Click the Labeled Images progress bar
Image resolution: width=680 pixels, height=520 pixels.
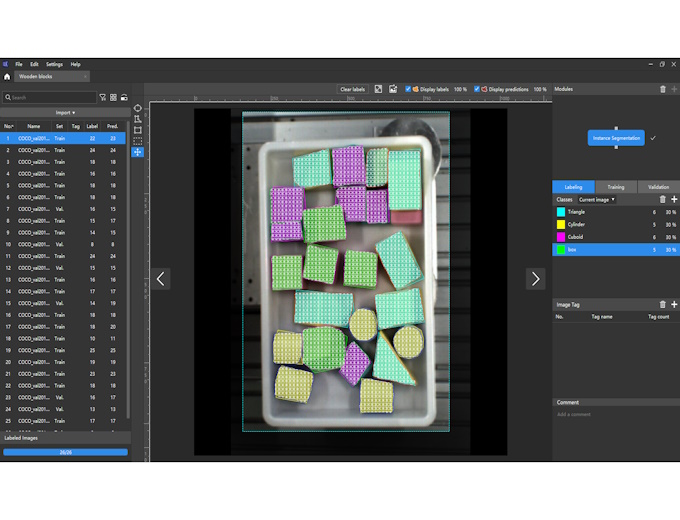point(65,452)
